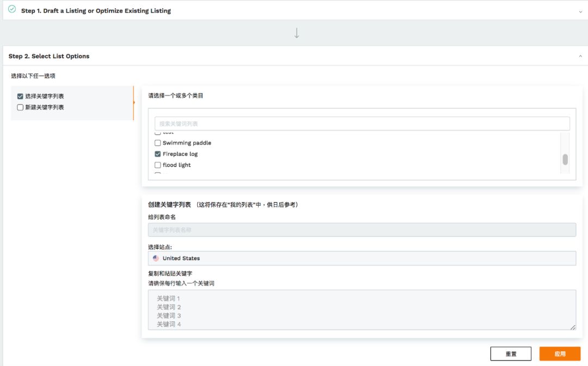Click the Swimming paddle label text

point(187,143)
